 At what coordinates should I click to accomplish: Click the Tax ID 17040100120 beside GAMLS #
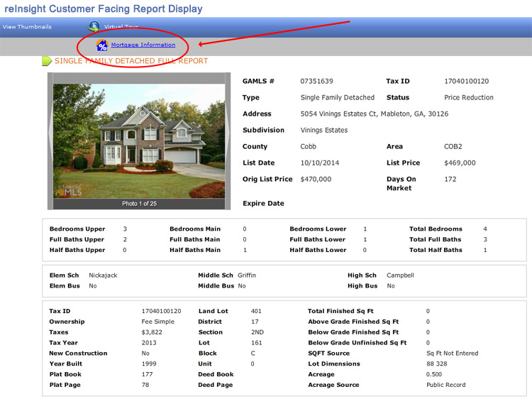467,81
